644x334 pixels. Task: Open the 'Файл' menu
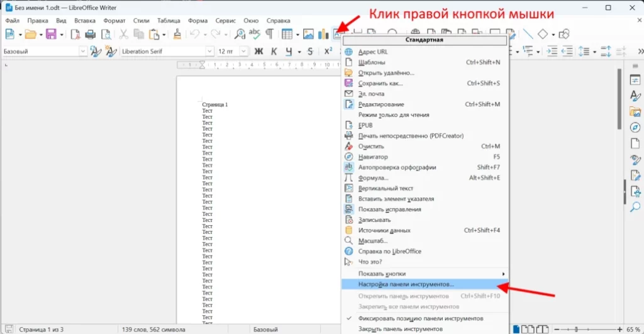click(13, 21)
